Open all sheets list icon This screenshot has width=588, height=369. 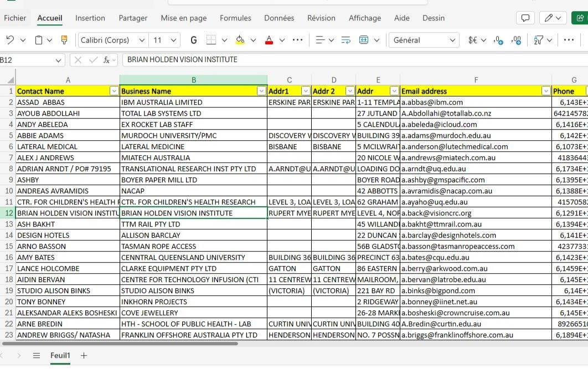click(37, 356)
